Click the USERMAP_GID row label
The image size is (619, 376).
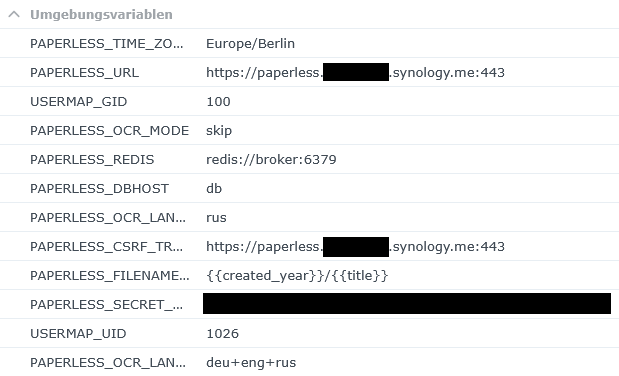click(x=79, y=102)
